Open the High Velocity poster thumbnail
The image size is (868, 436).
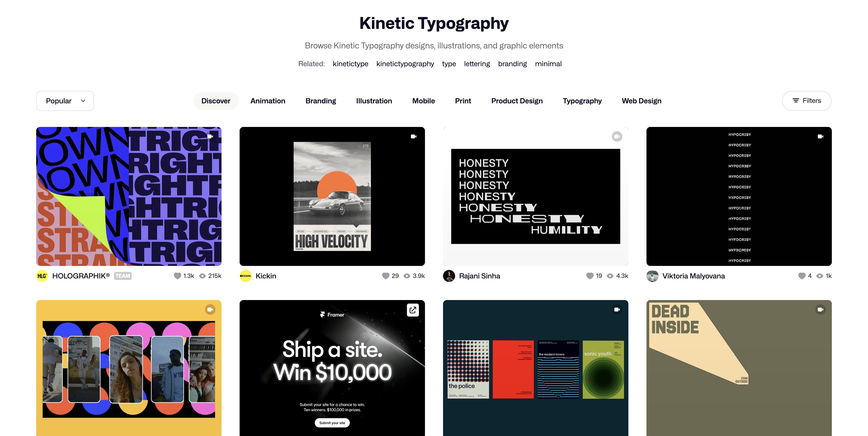(x=332, y=196)
